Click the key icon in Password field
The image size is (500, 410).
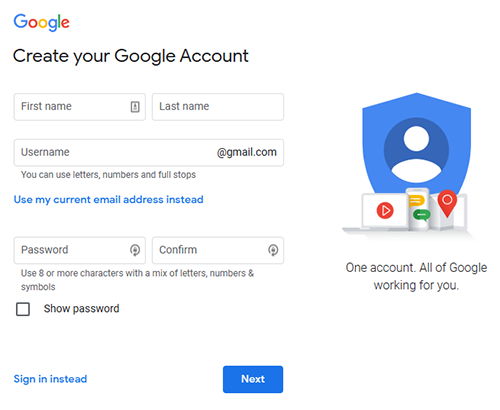coord(135,250)
